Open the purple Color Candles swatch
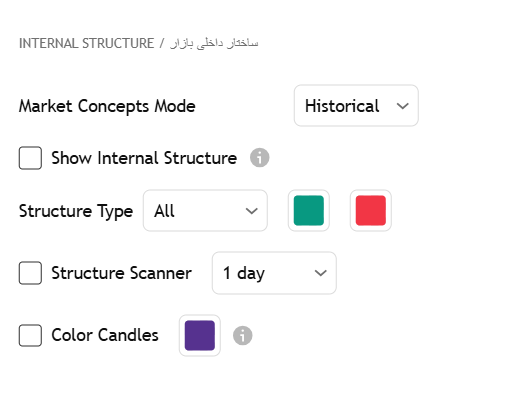 coord(200,335)
